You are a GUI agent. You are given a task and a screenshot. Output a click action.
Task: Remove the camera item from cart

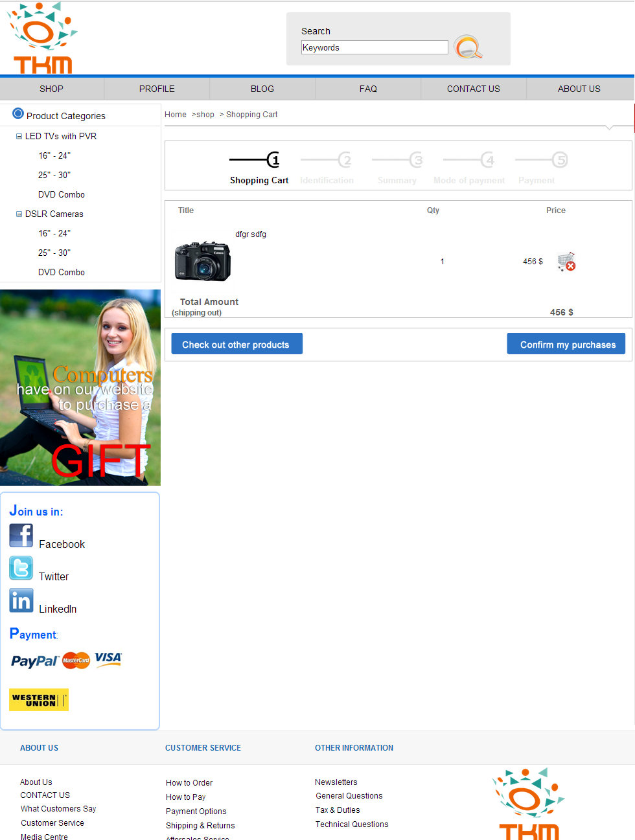(x=566, y=262)
